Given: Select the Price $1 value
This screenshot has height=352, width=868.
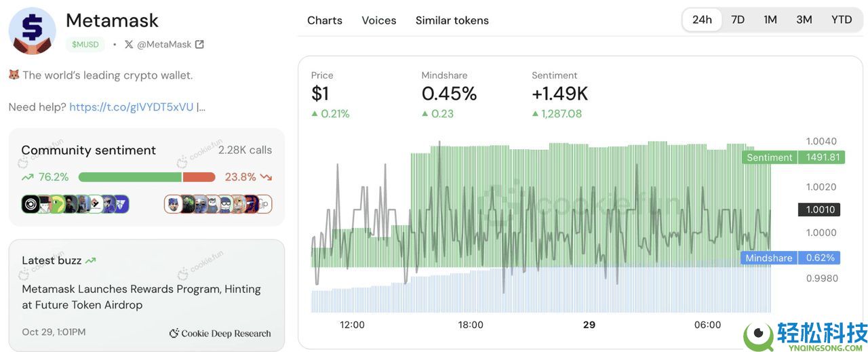Looking at the screenshot, I should (320, 94).
